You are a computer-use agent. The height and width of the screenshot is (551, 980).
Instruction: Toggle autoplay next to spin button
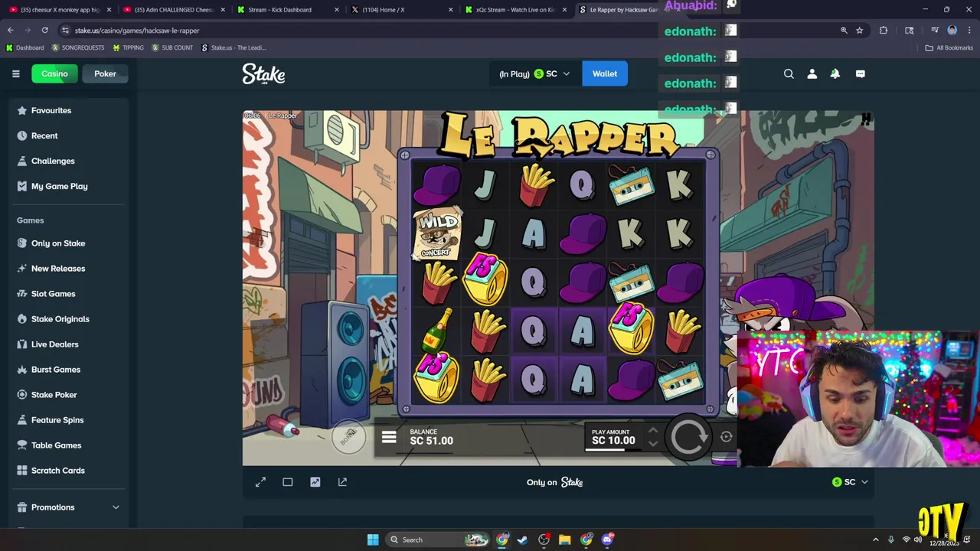click(726, 437)
